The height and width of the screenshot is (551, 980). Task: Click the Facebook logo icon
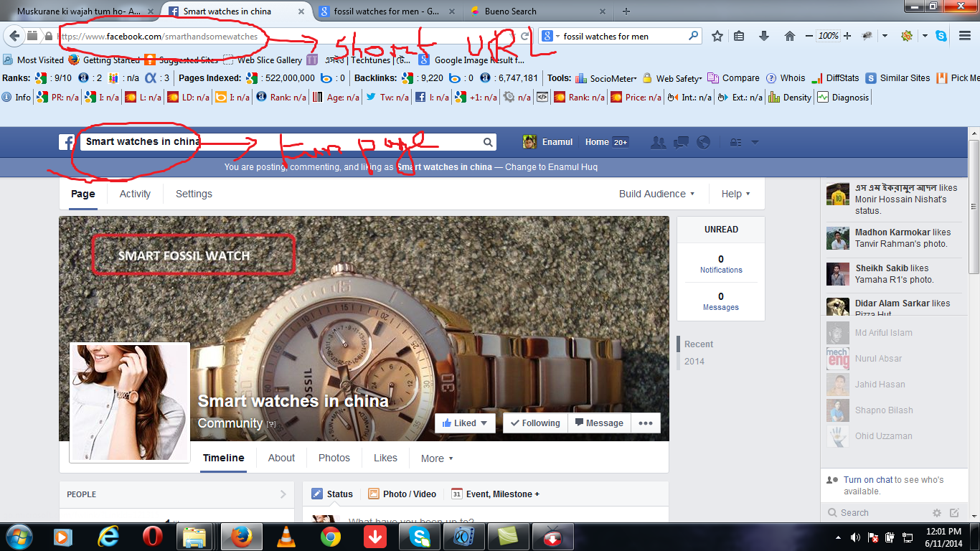(x=66, y=142)
